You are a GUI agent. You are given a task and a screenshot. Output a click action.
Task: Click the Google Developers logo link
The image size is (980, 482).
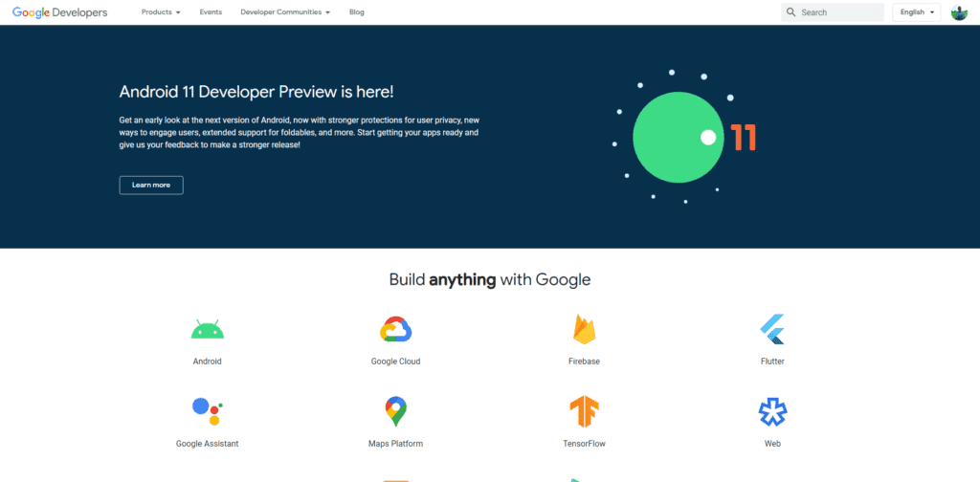[60, 12]
